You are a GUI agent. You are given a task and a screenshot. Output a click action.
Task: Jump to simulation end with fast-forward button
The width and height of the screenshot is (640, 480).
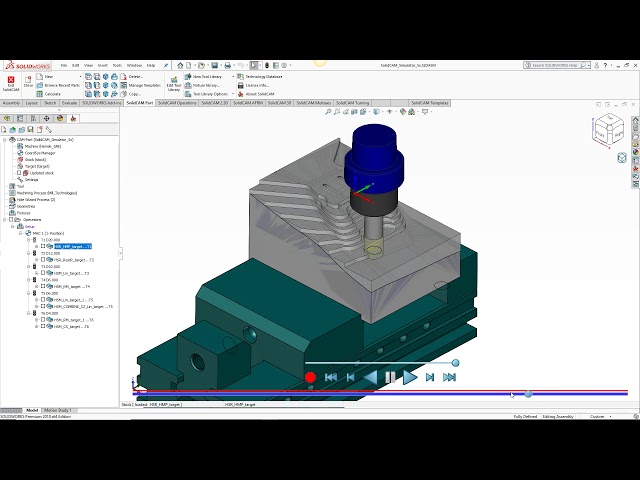click(449, 378)
